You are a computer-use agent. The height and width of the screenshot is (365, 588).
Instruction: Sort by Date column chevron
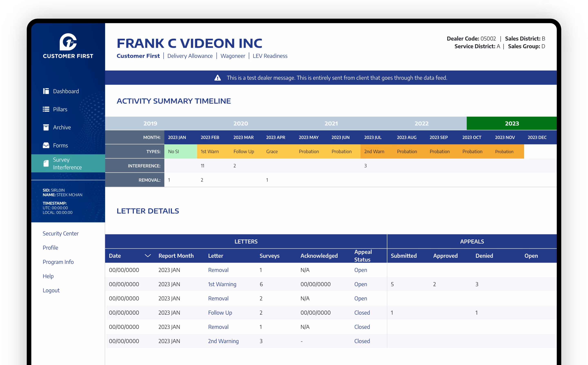pos(148,256)
